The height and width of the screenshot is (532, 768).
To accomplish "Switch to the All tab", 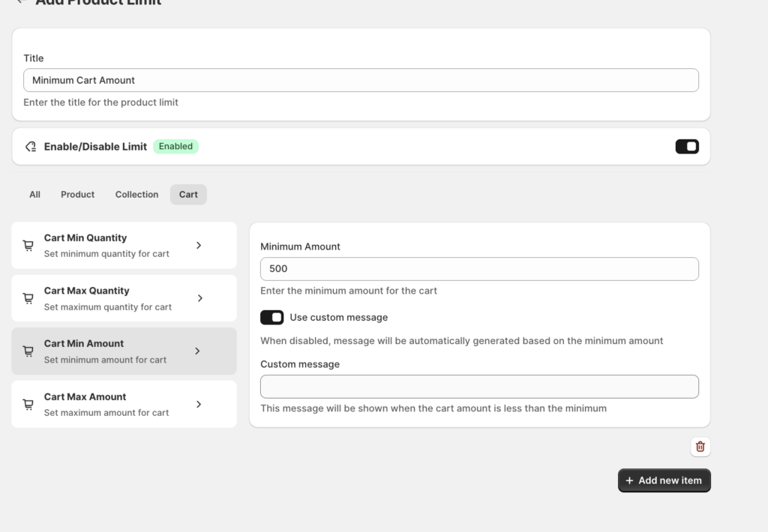I will point(34,194).
